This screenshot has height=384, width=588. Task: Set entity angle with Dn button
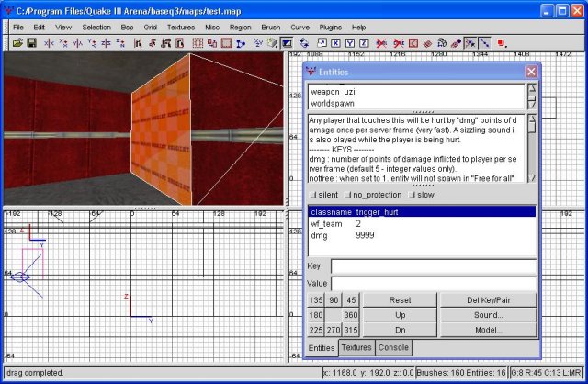coord(401,330)
